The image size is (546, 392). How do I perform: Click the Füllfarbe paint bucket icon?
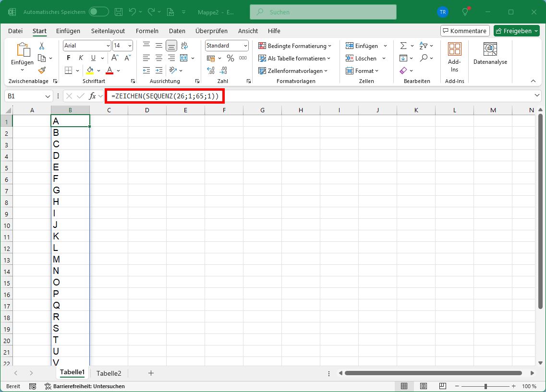(90, 70)
